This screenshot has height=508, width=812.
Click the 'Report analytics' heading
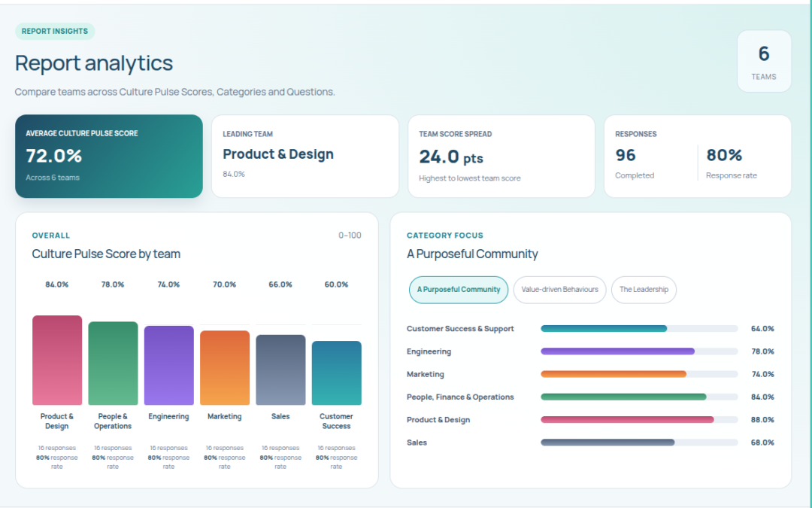point(94,63)
